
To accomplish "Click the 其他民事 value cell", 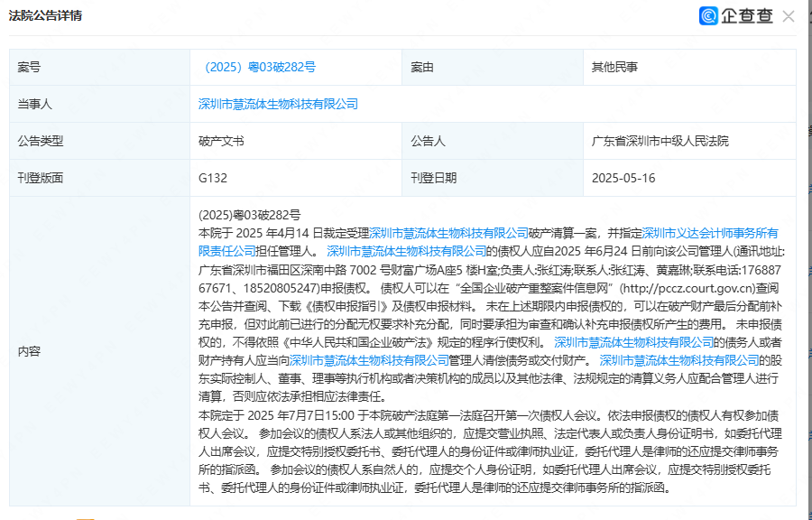I will [x=689, y=68].
